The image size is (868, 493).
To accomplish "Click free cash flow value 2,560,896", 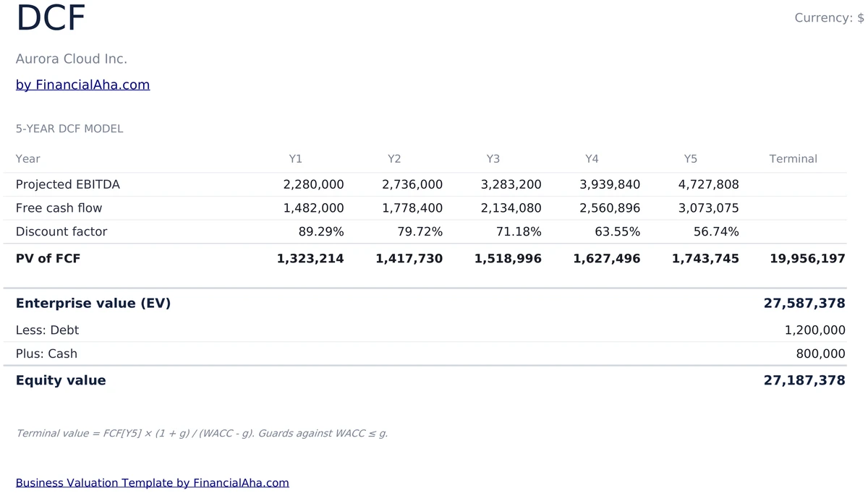I will tap(610, 208).
